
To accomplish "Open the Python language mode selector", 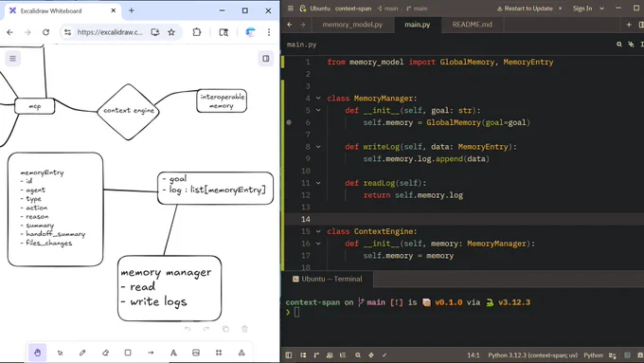I will 593,355.
